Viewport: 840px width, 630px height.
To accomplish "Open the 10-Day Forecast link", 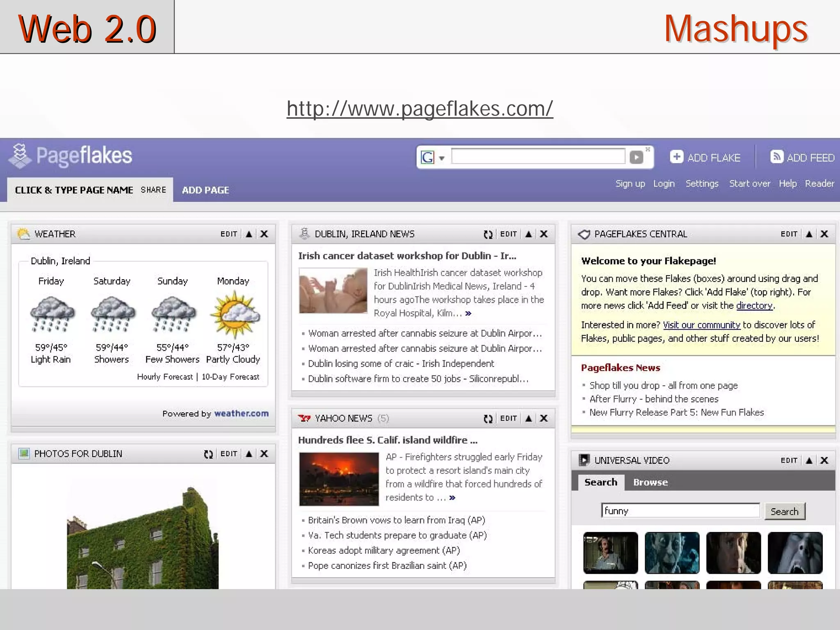I will (x=231, y=377).
